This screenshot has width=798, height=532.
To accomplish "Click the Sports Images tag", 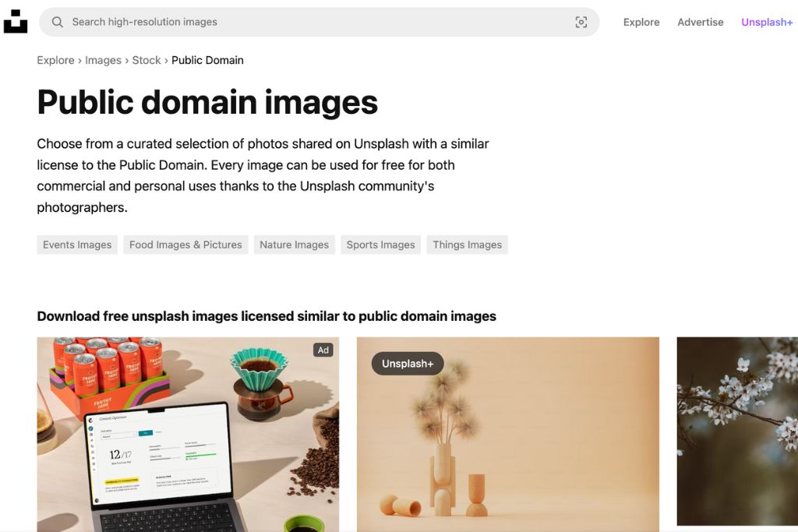I will 380,245.
